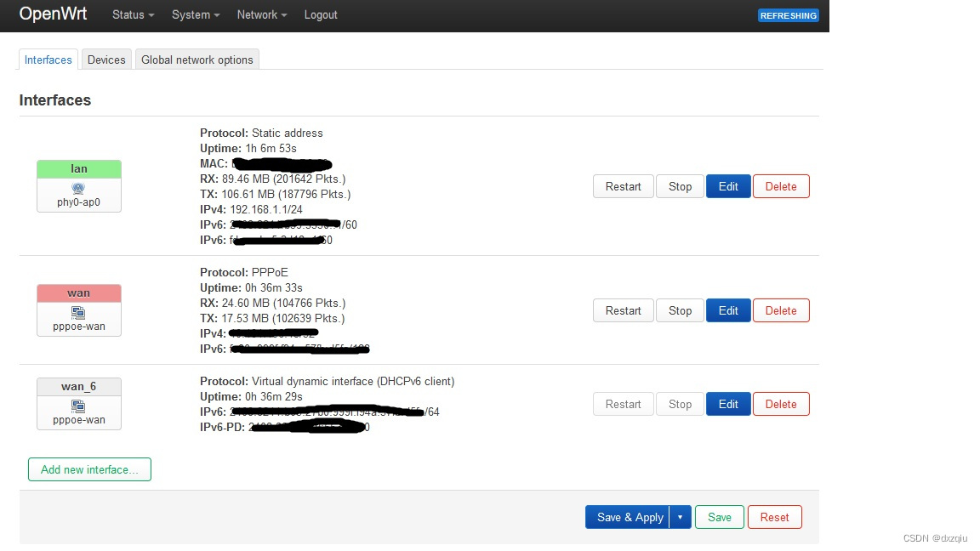Open the Global network options tab
980x551 pixels.
coord(197,60)
